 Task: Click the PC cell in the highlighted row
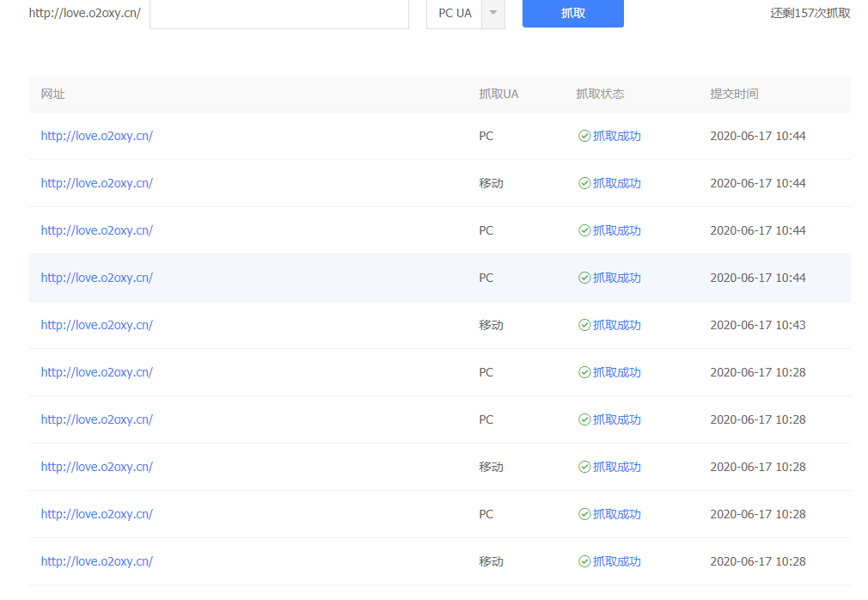pyautogui.click(x=486, y=278)
